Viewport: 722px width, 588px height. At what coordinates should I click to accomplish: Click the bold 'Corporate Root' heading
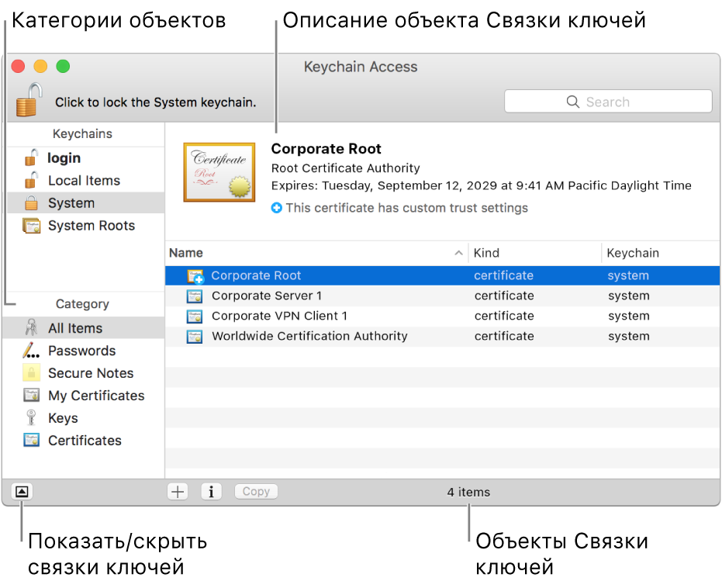click(326, 149)
